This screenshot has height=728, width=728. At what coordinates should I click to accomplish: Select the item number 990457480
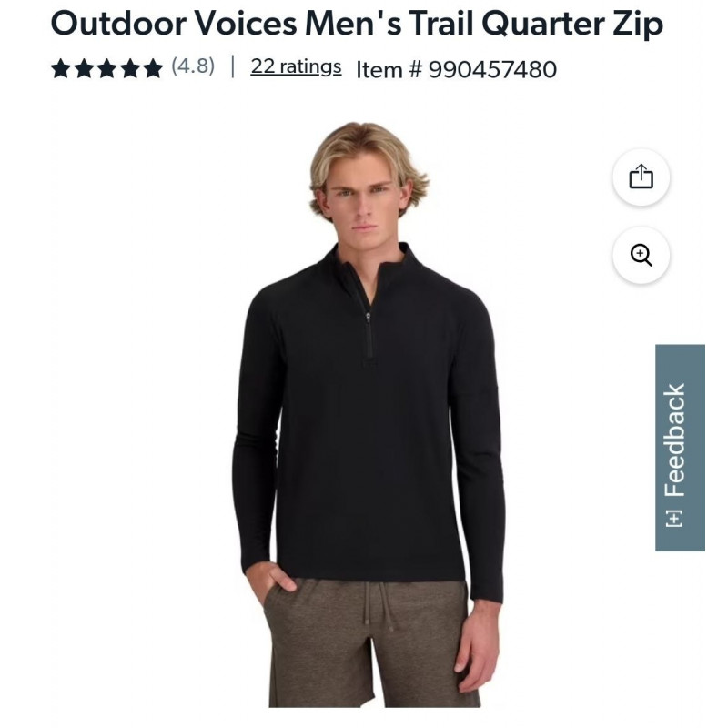[x=492, y=70]
